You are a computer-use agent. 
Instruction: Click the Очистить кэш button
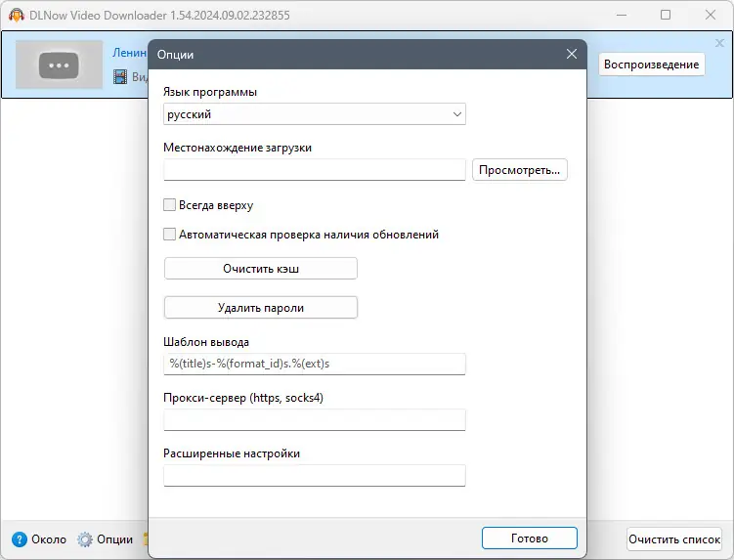click(260, 268)
